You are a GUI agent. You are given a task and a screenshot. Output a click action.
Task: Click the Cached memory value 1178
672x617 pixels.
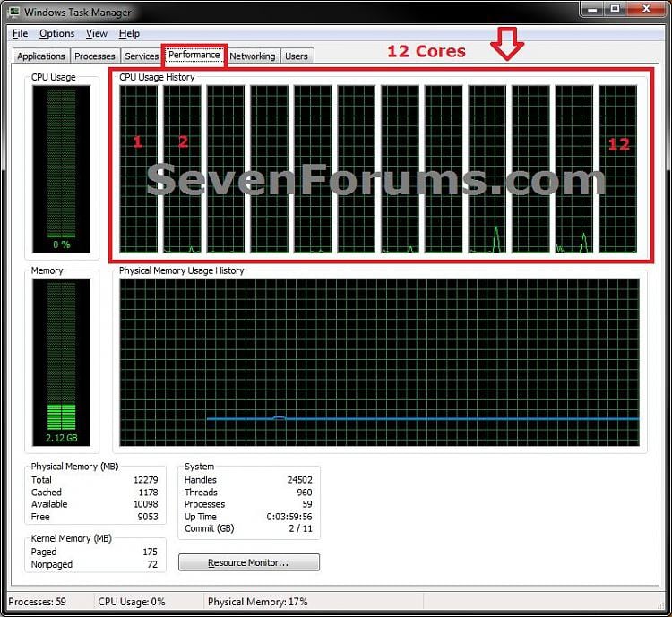tap(148, 493)
